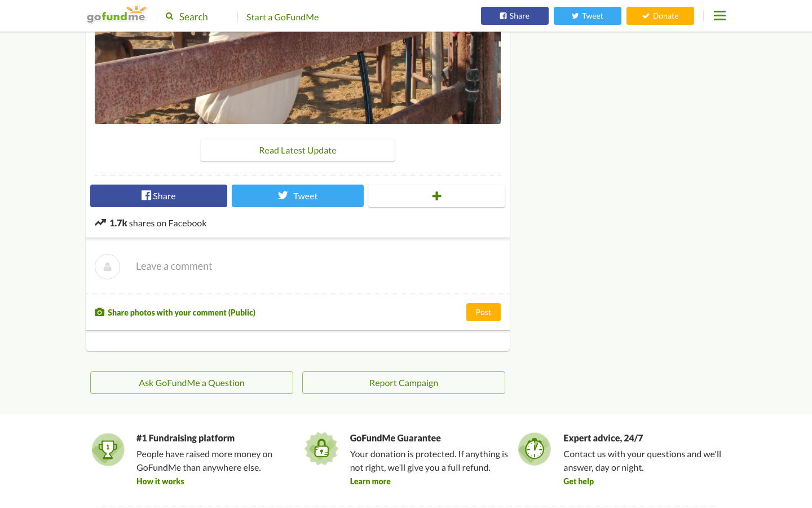812x508 pixels.
Task: Open the hamburger menu icon
Action: tap(720, 16)
